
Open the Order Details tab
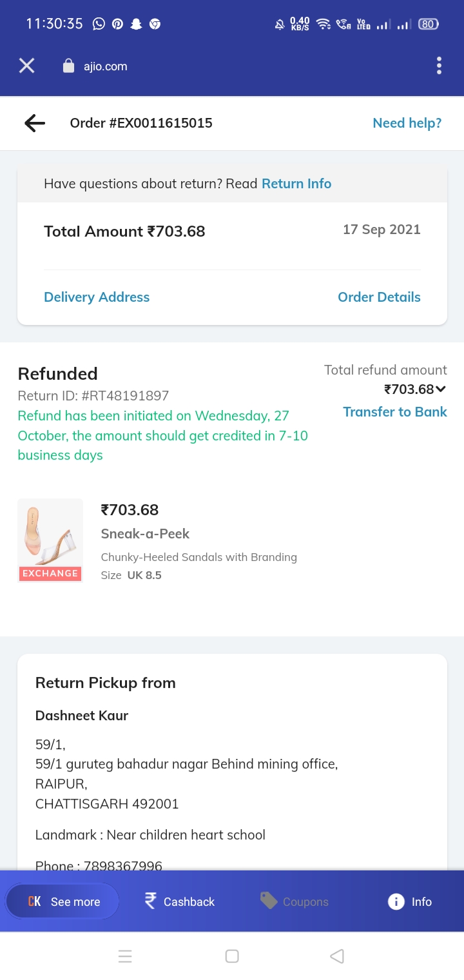point(379,297)
